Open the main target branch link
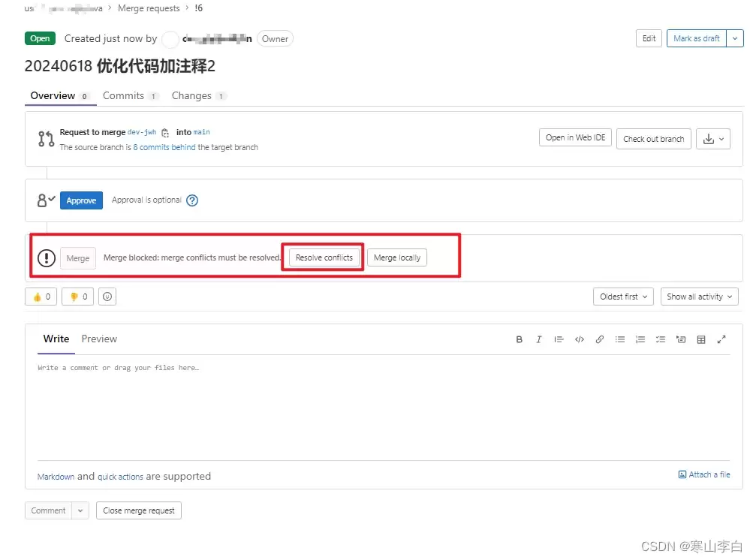The image size is (753, 560). click(202, 132)
